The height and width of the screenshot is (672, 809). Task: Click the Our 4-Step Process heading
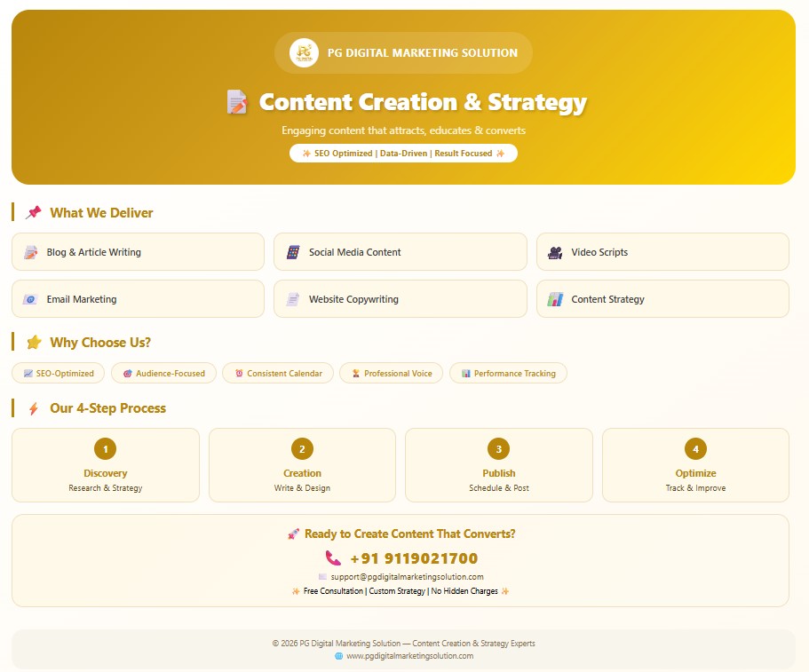tap(107, 408)
